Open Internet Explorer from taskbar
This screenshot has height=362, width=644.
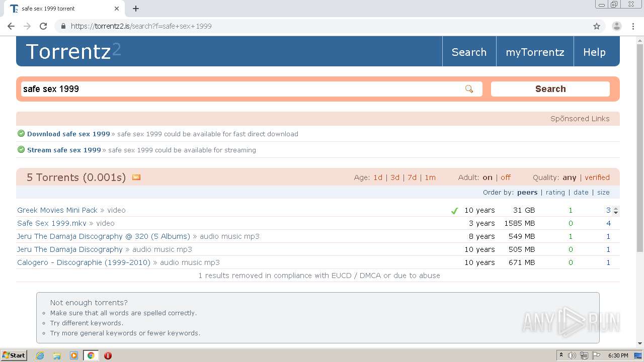40,355
